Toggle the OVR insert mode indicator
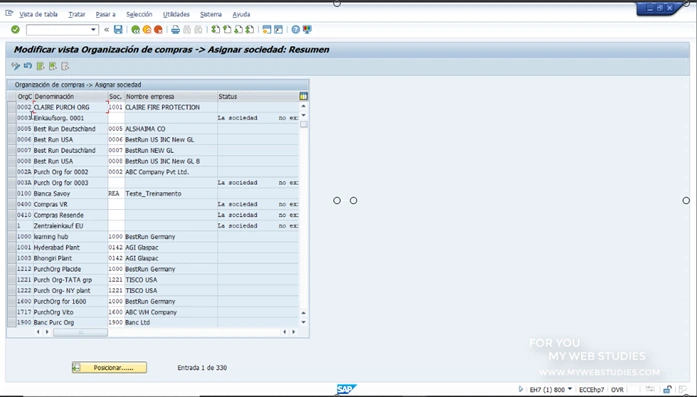The image size is (697, 397). pyautogui.click(x=617, y=390)
